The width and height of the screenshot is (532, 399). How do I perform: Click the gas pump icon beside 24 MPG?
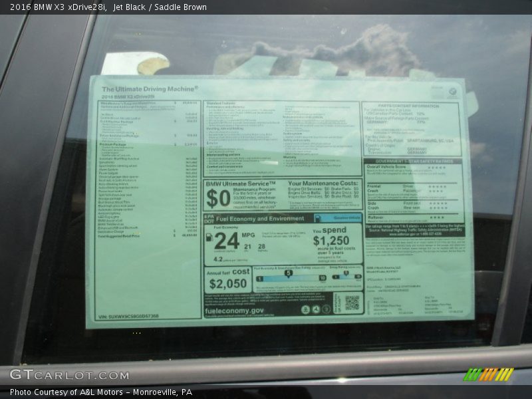point(209,238)
